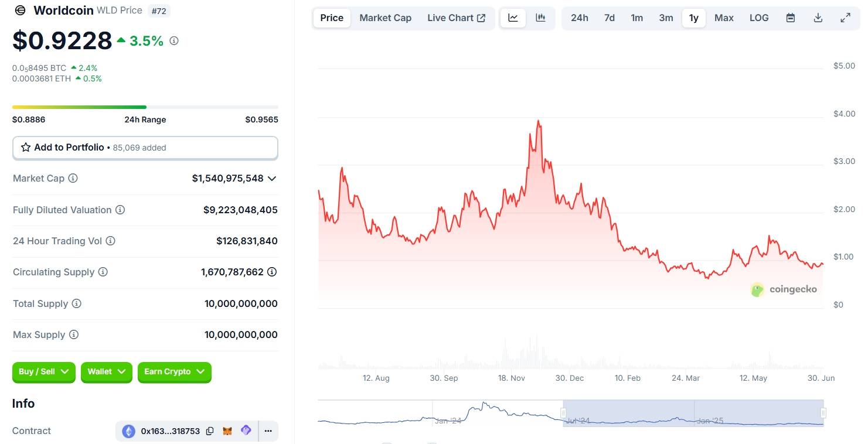Viewport: 868px width, 444px height.
Task: Set chart range to 3m
Action: [x=666, y=18]
